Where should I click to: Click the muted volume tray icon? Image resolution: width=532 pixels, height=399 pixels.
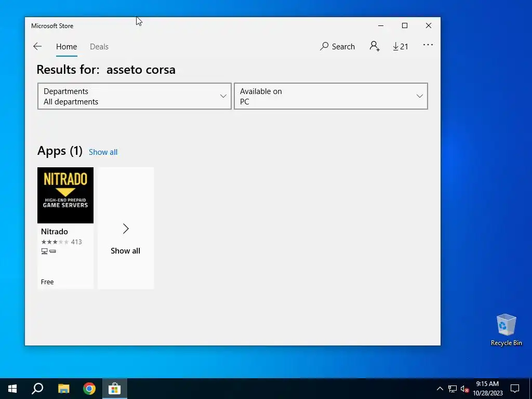464,389
